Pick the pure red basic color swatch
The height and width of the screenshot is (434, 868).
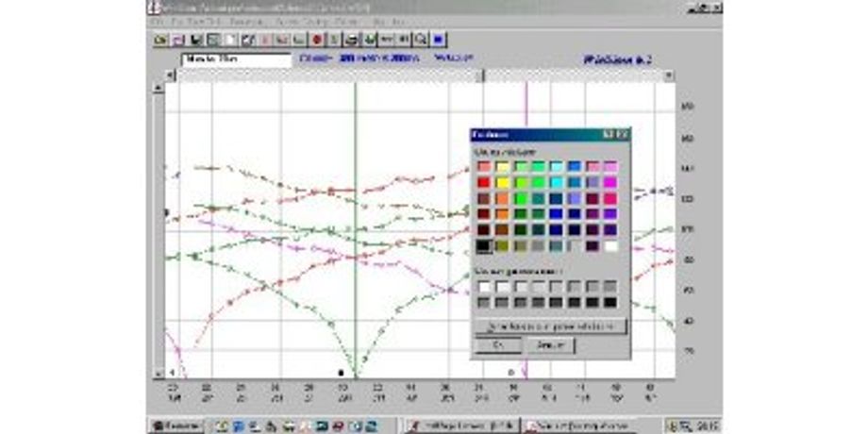tap(484, 183)
